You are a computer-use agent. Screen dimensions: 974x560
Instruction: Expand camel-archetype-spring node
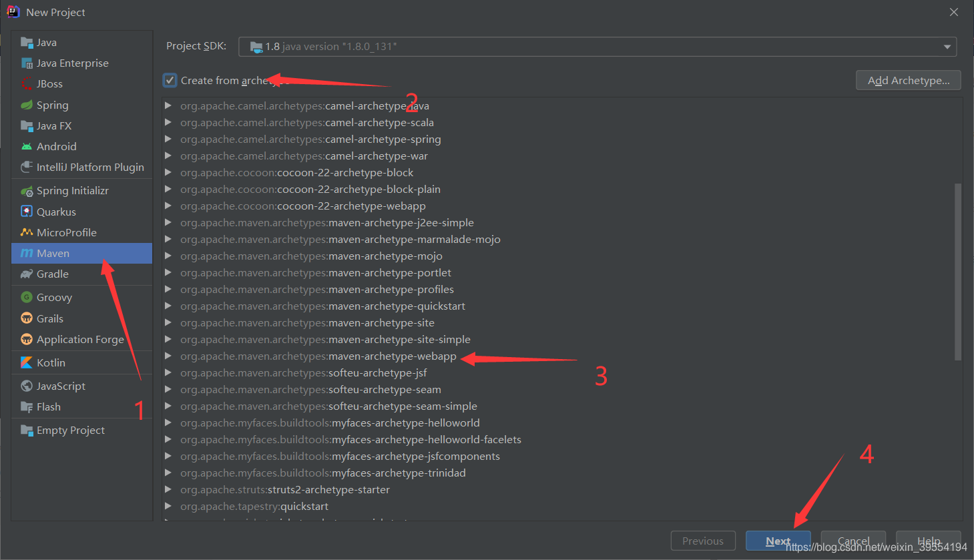pyautogui.click(x=168, y=139)
